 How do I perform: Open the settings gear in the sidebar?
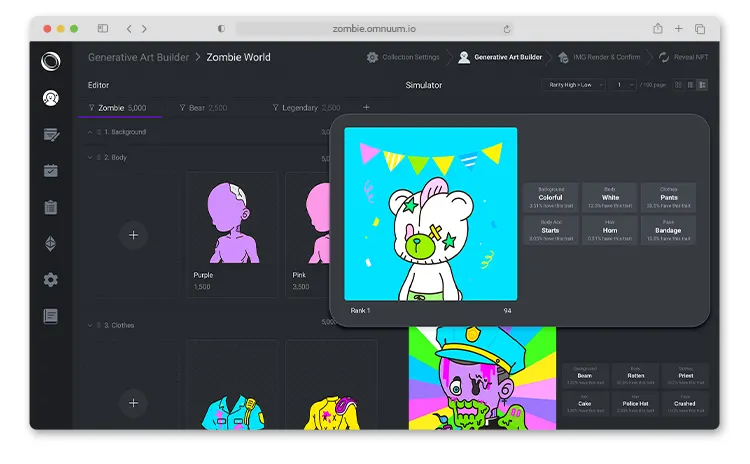pyautogui.click(x=51, y=280)
